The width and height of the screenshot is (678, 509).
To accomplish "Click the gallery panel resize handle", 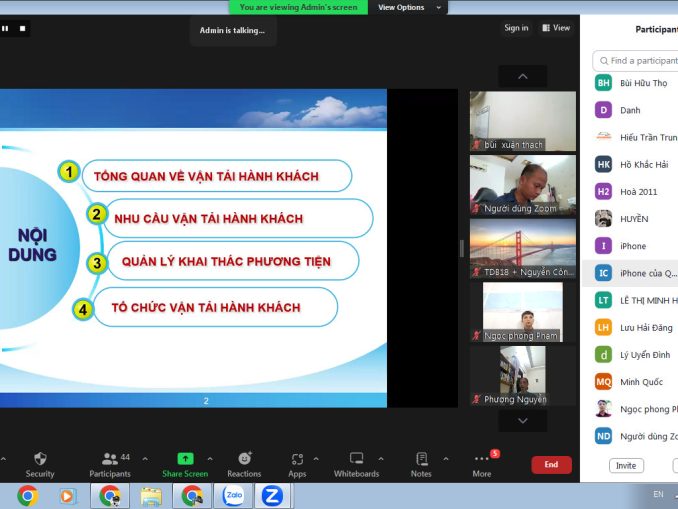I will coord(462,249).
